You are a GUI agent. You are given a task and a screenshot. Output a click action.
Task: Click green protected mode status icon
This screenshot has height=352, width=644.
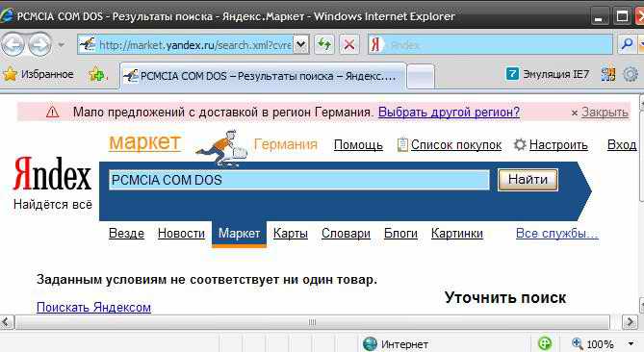coord(545,343)
